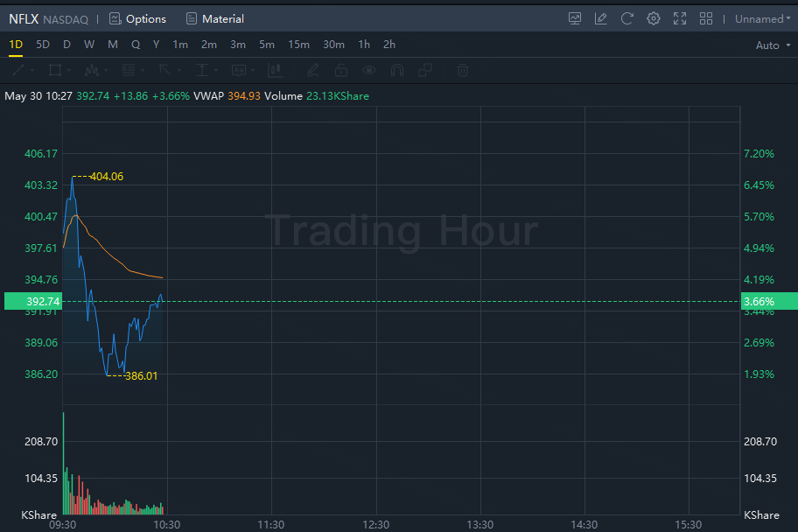
Task: Switch to the 1m interval
Action: tap(180, 45)
